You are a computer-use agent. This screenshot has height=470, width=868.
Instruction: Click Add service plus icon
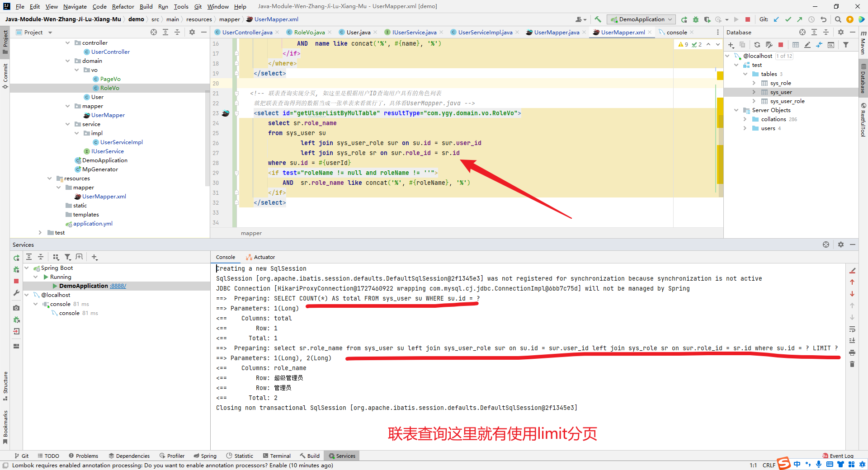point(94,257)
